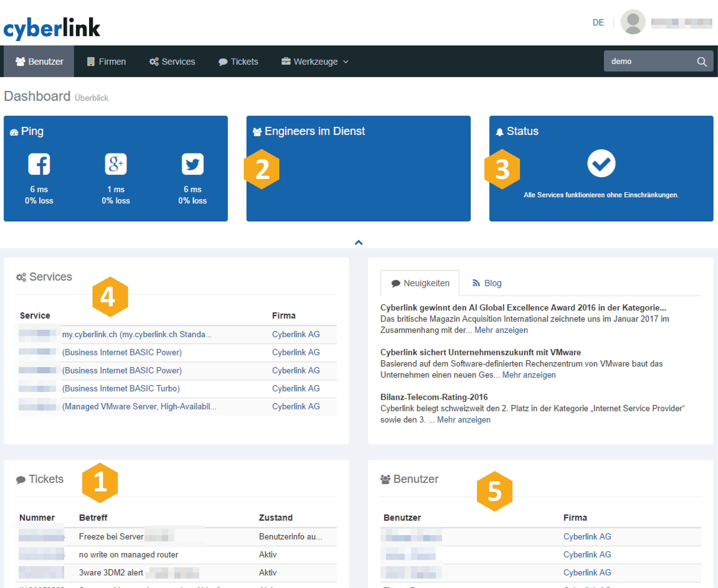Click the Neuigkeiten speech bubble icon

pos(395,284)
